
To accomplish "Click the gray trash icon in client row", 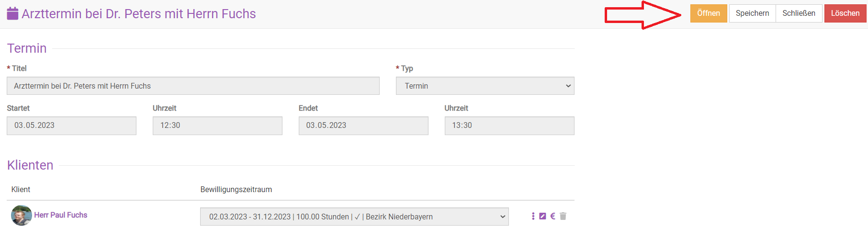I will [563, 216].
